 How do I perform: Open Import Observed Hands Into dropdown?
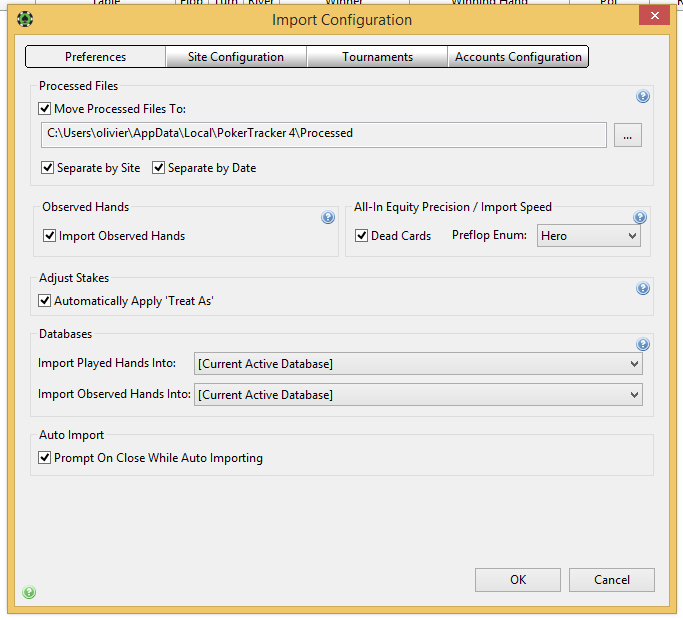[x=418, y=395]
